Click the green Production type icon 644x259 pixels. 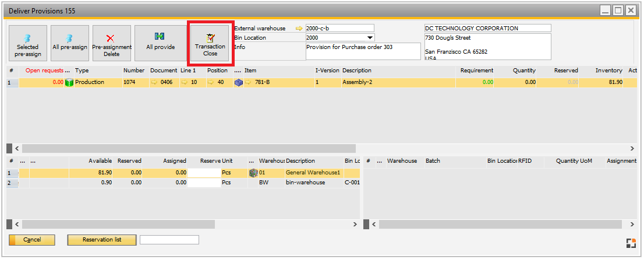pyautogui.click(x=69, y=83)
